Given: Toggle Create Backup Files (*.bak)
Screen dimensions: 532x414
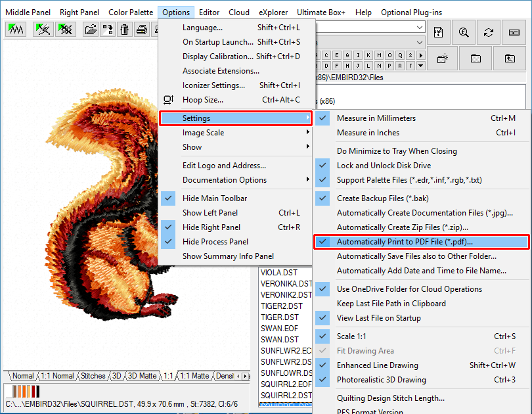Looking at the screenshot, I should pyautogui.click(x=422, y=198).
